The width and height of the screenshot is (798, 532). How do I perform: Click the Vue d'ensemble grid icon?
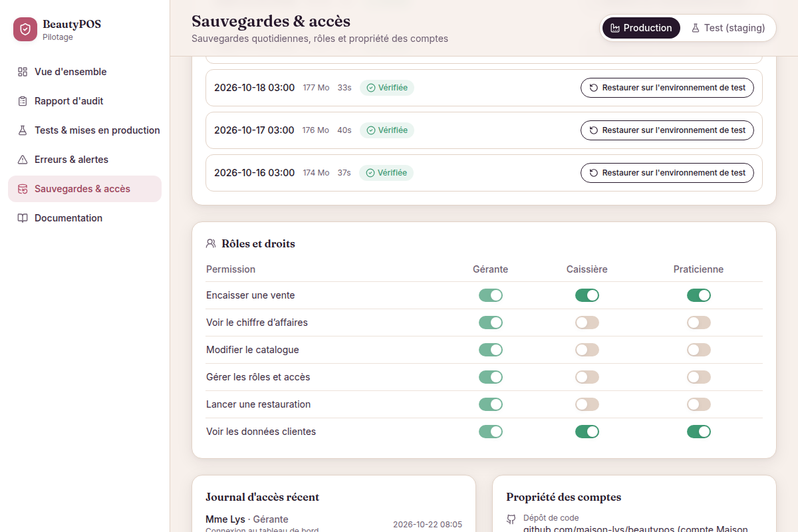click(x=23, y=72)
